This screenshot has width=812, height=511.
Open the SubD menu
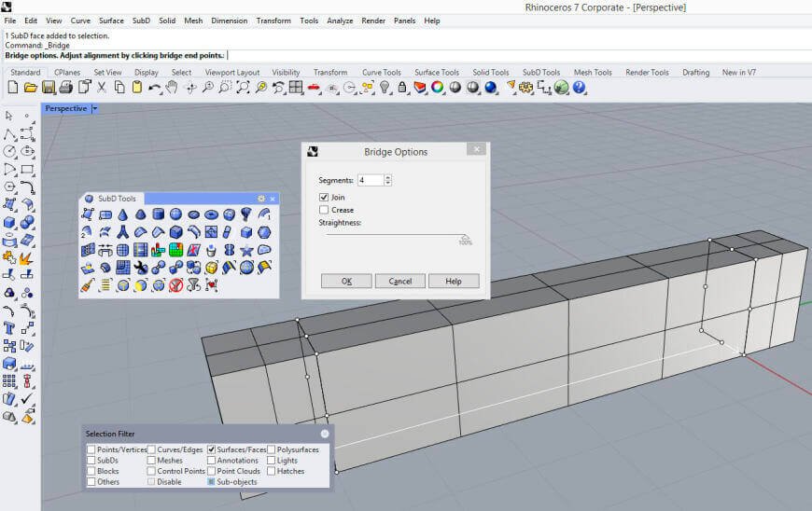141,21
